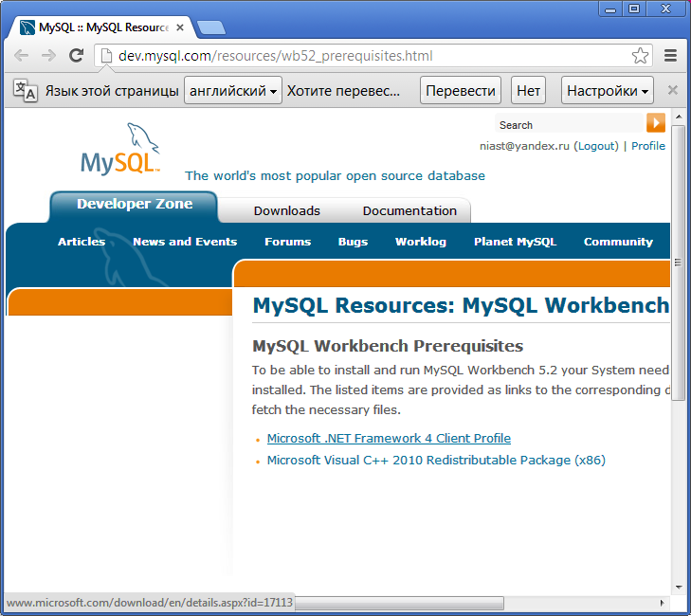Click the orange search go arrow
Viewport: 691px width, 616px height.
[656, 122]
